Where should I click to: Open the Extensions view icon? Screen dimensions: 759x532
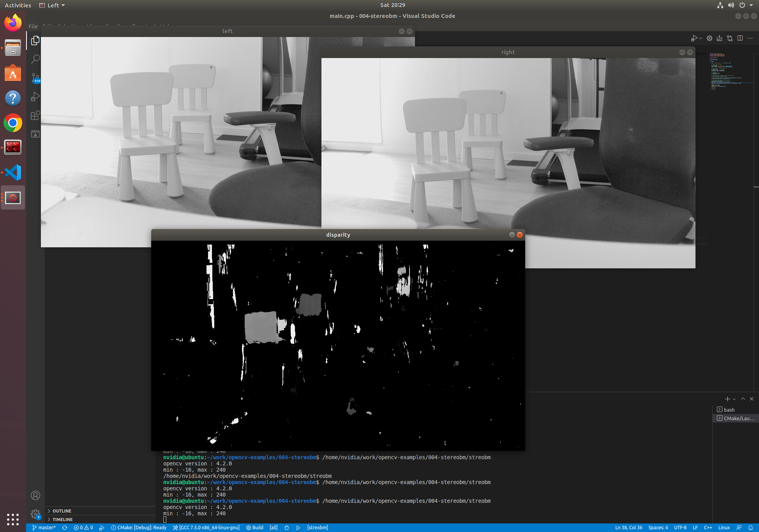pos(35,115)
